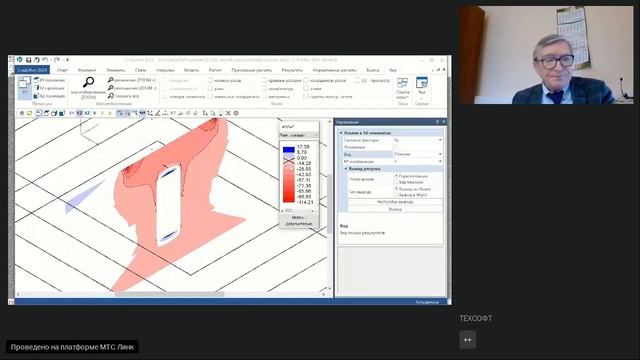
Task: Select the output to Word radio
Action: click(396, 195)
